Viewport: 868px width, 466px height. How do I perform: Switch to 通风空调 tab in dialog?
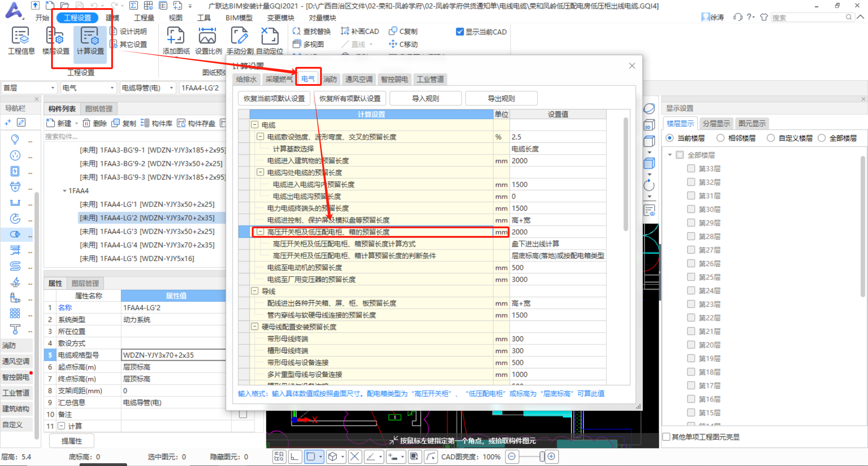[359, 79]
